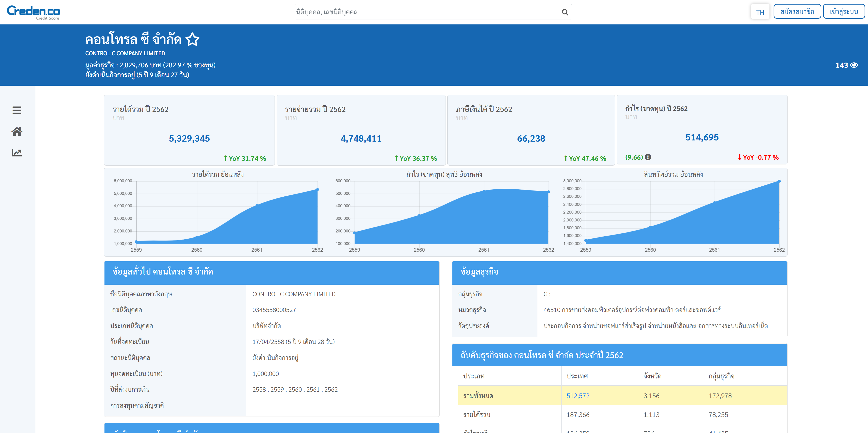Click the รายได้รวม ranking row value 187,366
868x433 pixels.
pos(578,415)
